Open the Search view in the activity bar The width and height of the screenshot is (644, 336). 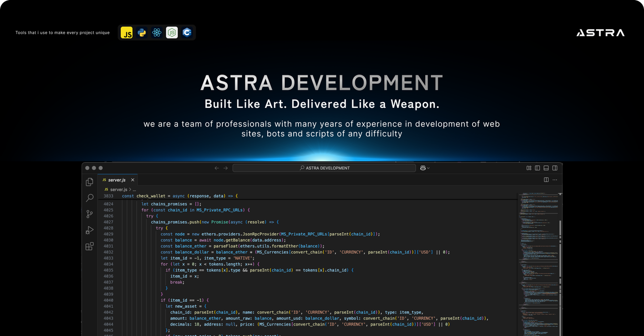coord(90,198)
